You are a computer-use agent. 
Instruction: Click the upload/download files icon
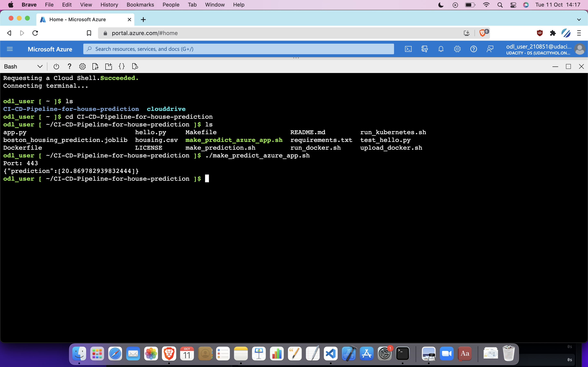pos(95,66)
